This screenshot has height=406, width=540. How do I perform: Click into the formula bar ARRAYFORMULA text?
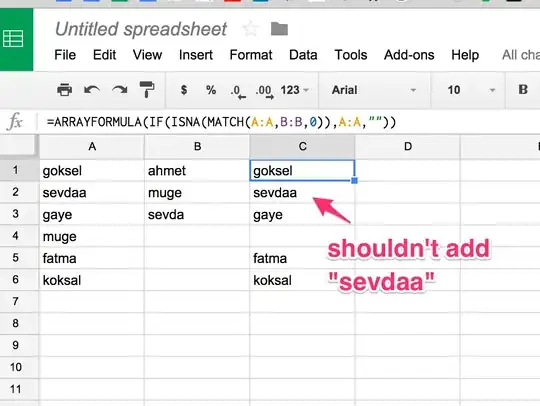coord(221,122)
